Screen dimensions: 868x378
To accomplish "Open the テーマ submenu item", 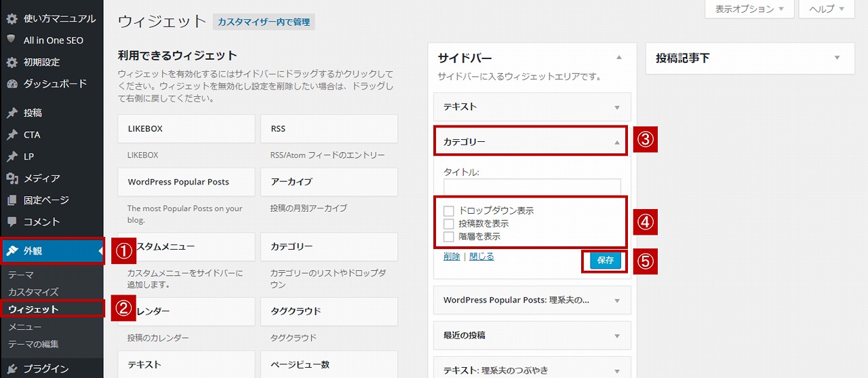I will click(x=21, y=275).
